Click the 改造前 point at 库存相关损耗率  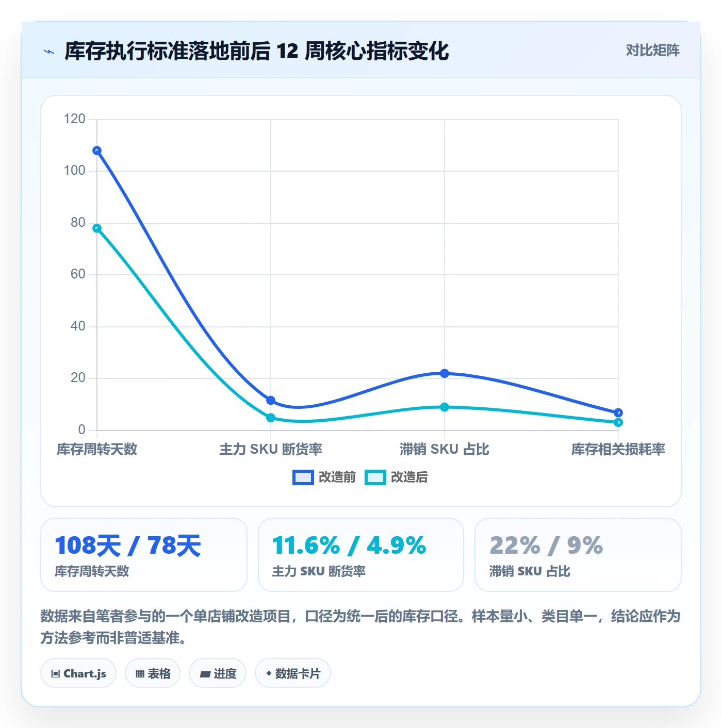coord(618,413)
